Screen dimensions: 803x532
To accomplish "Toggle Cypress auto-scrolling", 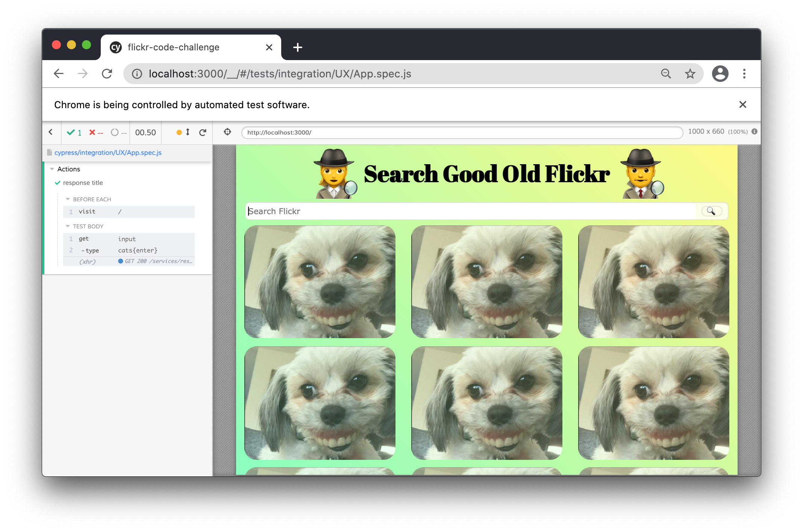I will pos(183,132).
